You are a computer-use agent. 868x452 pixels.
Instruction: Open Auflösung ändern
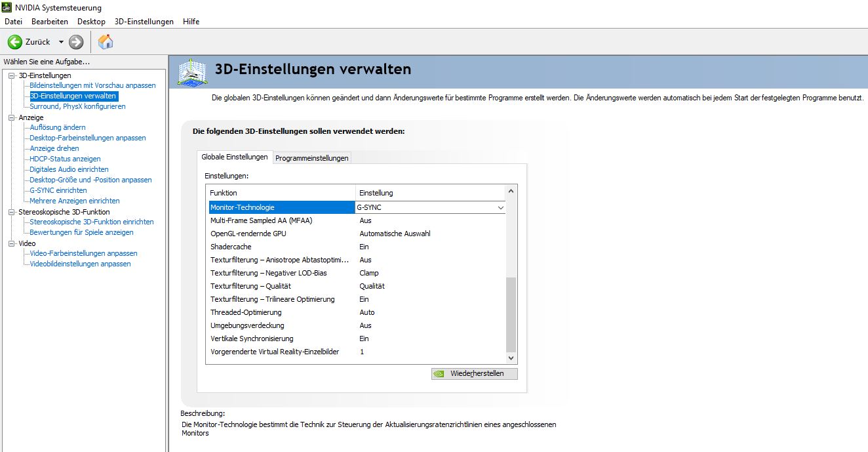pos(58,127)
